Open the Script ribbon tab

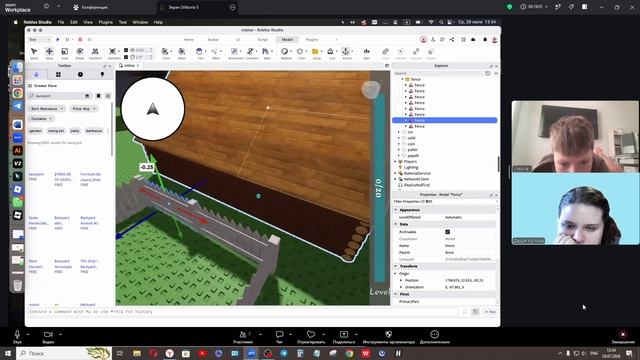262,40
